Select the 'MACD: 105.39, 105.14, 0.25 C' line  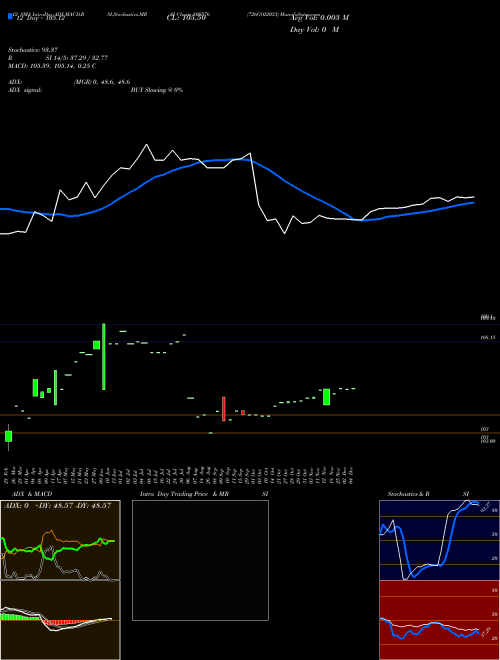[52, 66]
